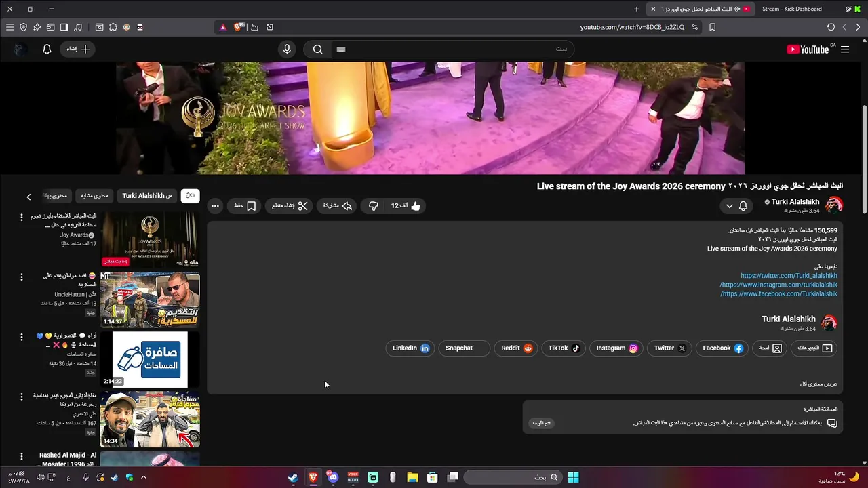Open the Instagram social link chip

[x=616, y=348]
